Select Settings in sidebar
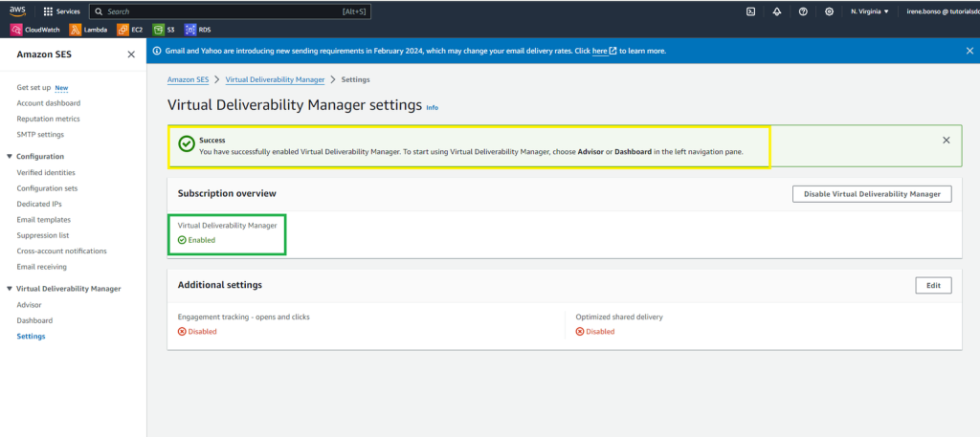 point(32,336)
